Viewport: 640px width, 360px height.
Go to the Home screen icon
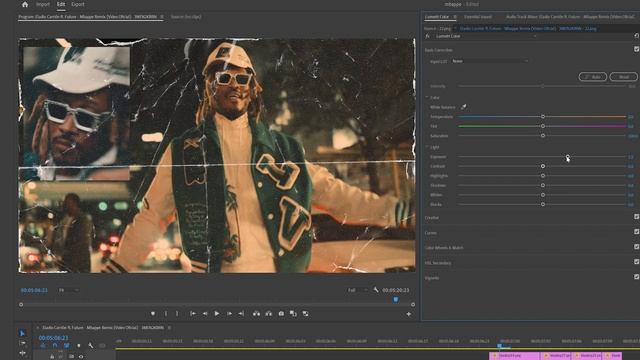pyautogui.click(x=25, y=4)
